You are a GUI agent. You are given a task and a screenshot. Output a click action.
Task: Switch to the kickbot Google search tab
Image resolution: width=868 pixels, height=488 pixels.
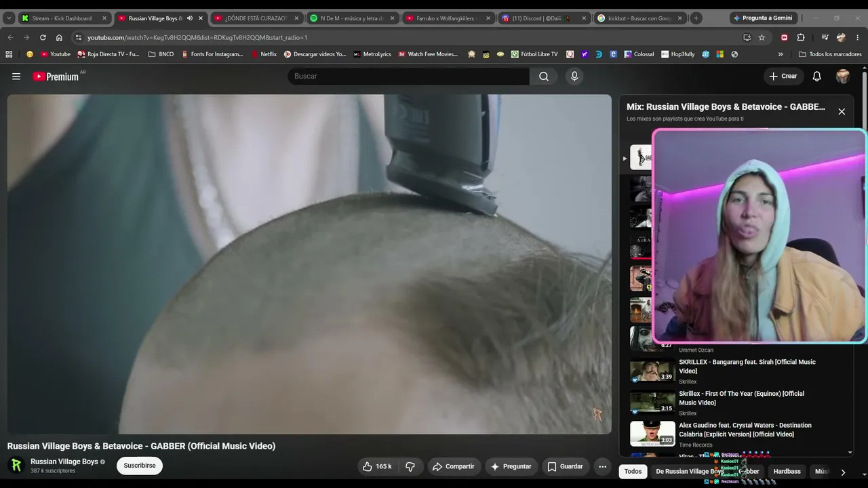639,18
